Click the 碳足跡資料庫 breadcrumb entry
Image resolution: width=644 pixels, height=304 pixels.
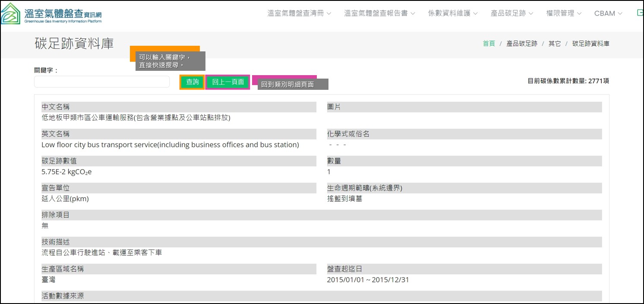pos(590,44)
